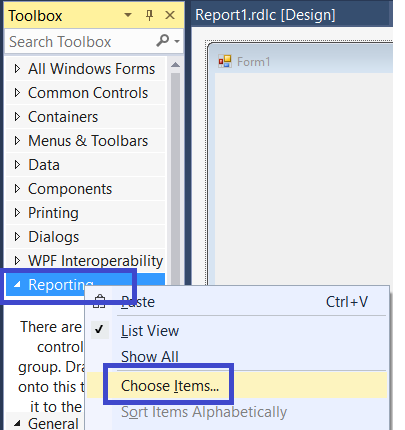Click into the Search Toolbox field
Viewport: 405px width, 430px height.
(80, 42)
